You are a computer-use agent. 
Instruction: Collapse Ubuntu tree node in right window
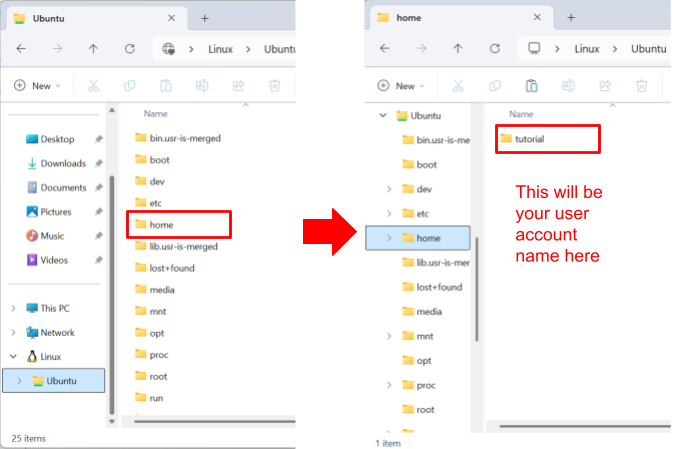(x=383, y=115)
